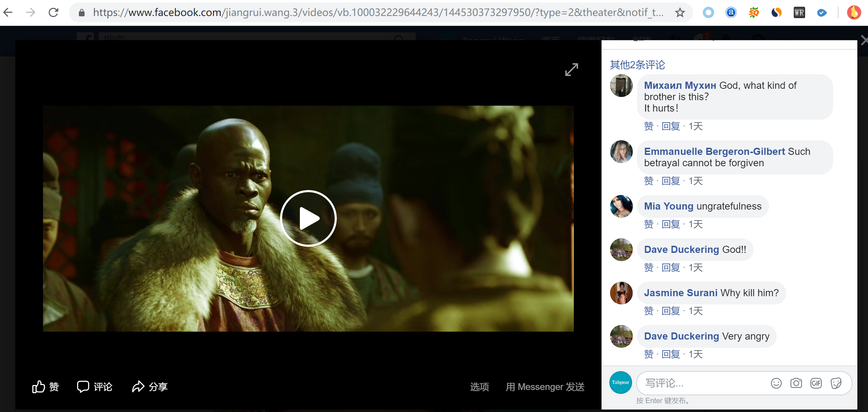Image resolution: width=868 pixels, height=412 pixels.
Task: Click the URL in the address bar
Action: pos(378,13)
